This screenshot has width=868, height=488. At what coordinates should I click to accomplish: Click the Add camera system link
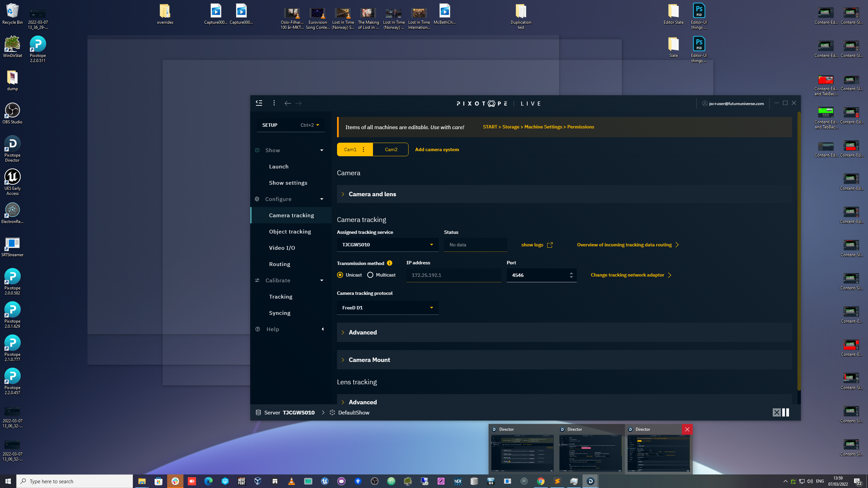(x=437, y=149)
